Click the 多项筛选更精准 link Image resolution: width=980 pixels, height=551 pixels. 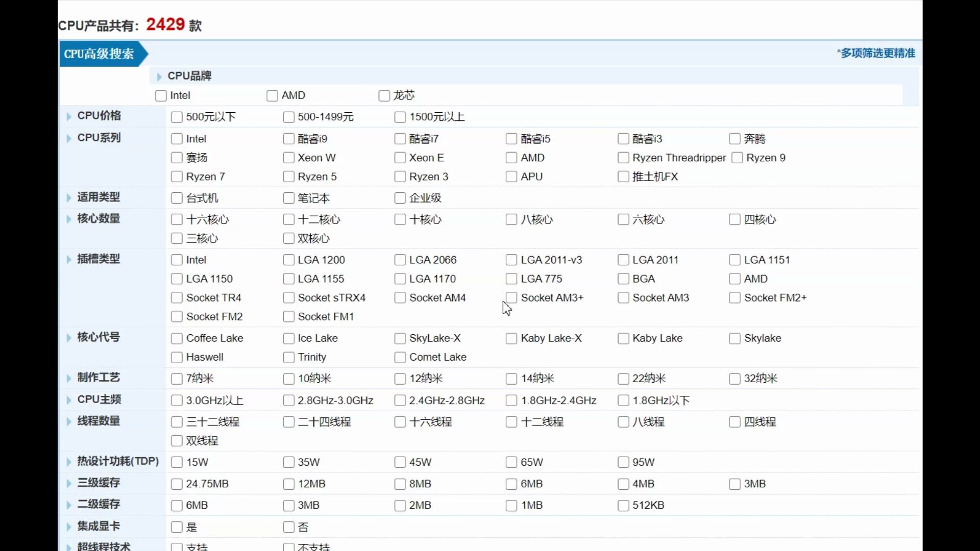(875, 53)
